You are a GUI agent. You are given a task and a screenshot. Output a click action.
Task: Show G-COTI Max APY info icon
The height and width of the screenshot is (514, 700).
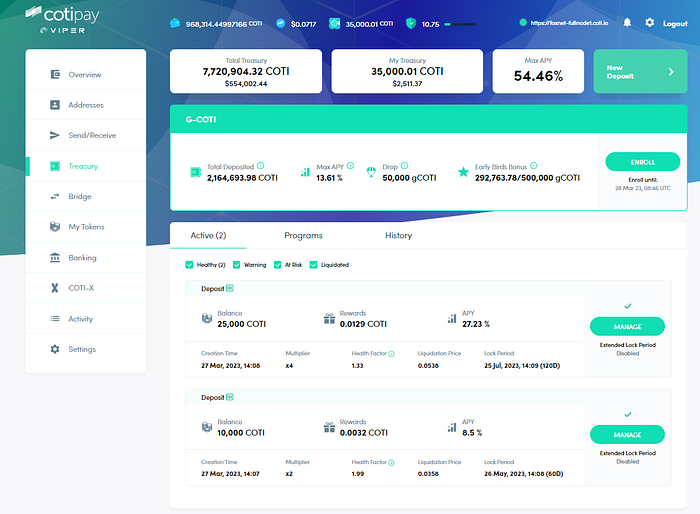click(x=350, y=166)
